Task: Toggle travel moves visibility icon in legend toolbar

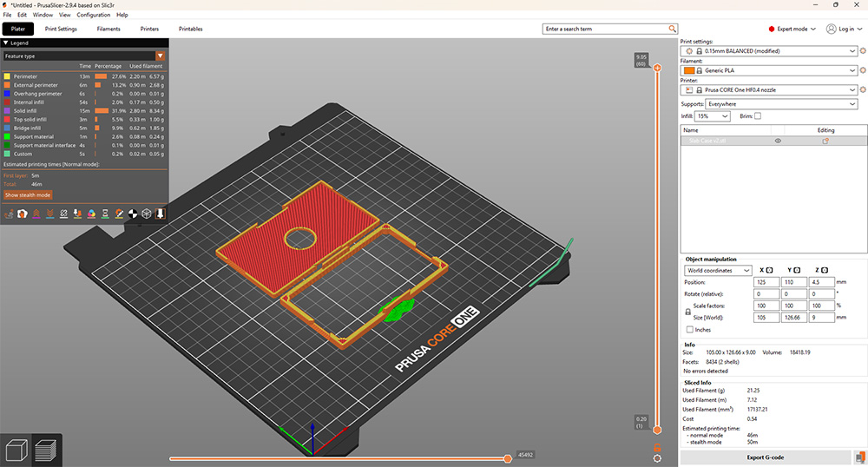Action: [9, 214]
